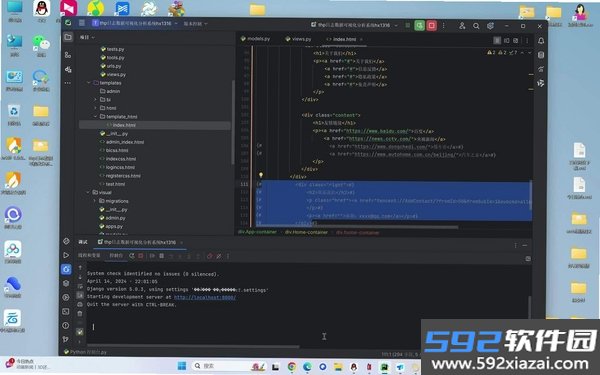Open the Run tool window play icon
Screen dimensions: 600x375
[66, 255]
